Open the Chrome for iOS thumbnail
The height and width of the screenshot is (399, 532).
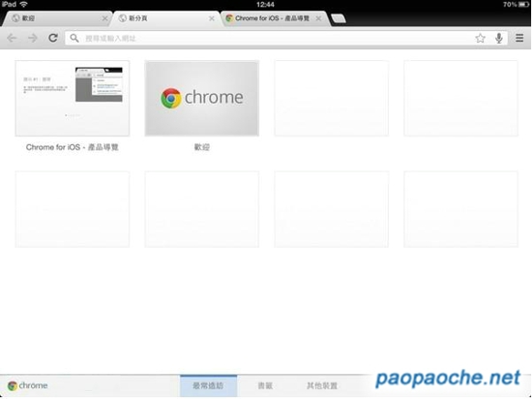tap(73, 99)
